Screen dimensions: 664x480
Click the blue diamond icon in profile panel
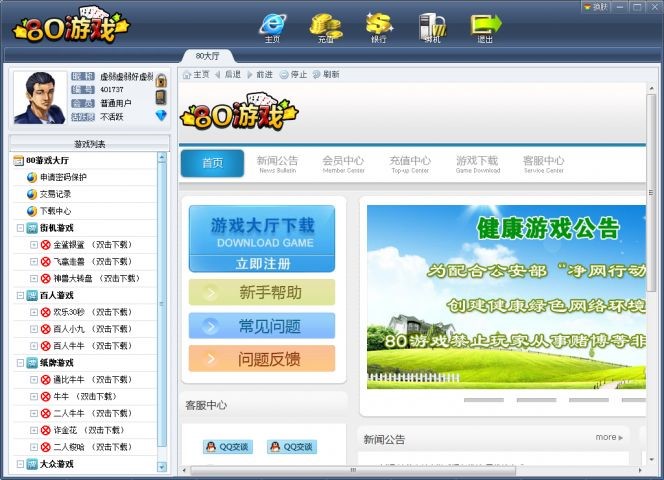[x=161, y=115]
